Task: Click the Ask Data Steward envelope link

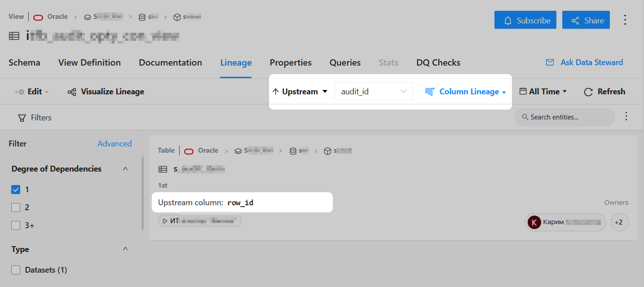Action: pos(584,62)
